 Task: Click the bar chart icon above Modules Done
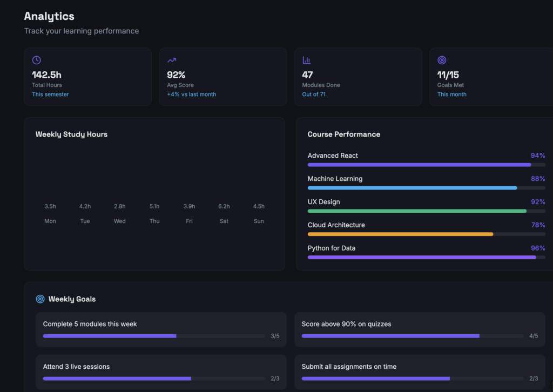click(307, 60)
